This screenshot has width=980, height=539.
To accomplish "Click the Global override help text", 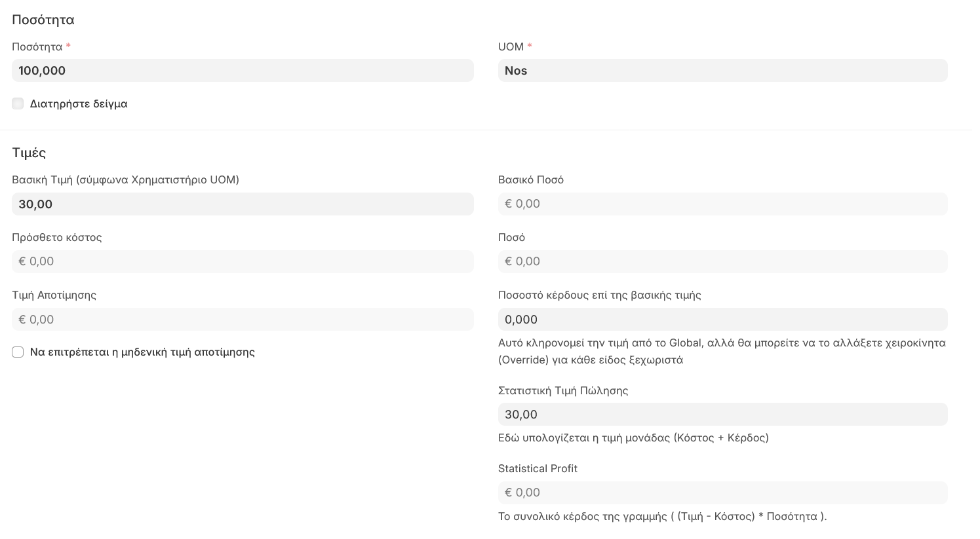I will pyautogui.click(x=722, y=351).
